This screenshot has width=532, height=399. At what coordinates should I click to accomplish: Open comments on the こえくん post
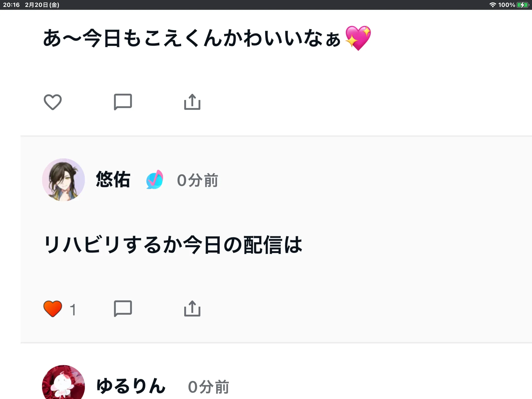(x=123, y=102)
